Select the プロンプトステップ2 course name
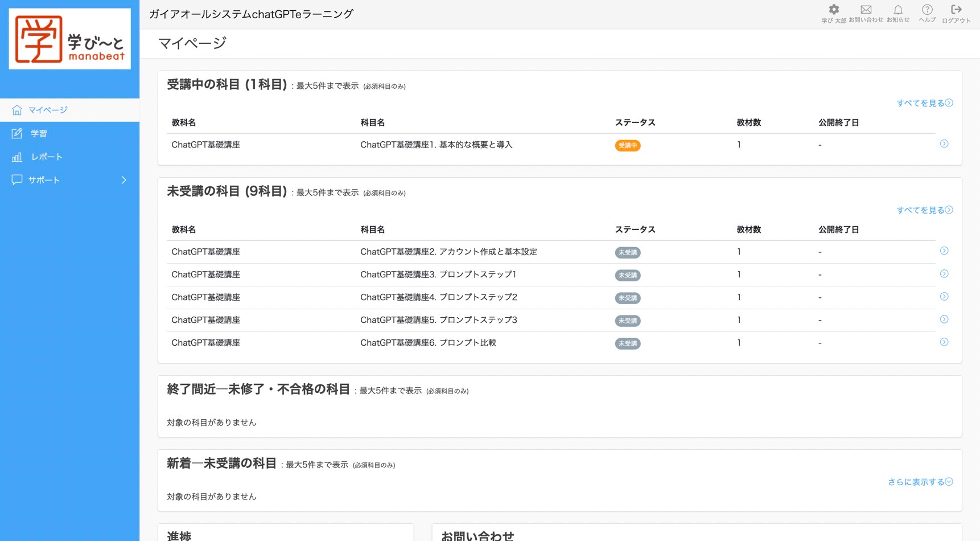This screenshot has width=980, height=541. pyautogui.click(x=438, y=297)
